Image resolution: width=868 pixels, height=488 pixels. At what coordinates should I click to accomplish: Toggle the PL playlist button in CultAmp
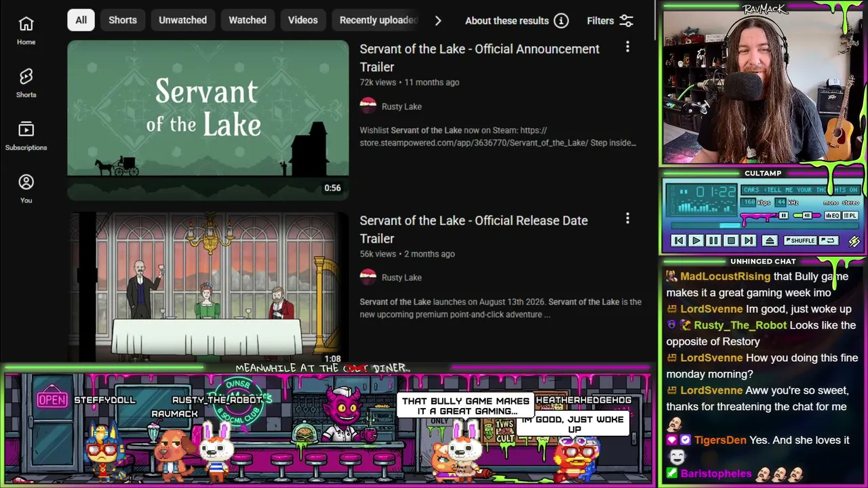click(x=850, y=216)
